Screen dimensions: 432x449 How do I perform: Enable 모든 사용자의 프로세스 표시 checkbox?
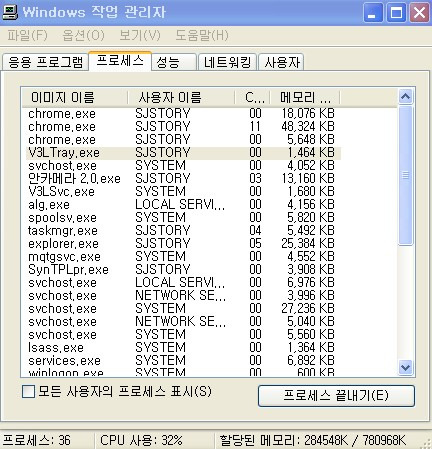pyautogui.click(x=28, y=392)
